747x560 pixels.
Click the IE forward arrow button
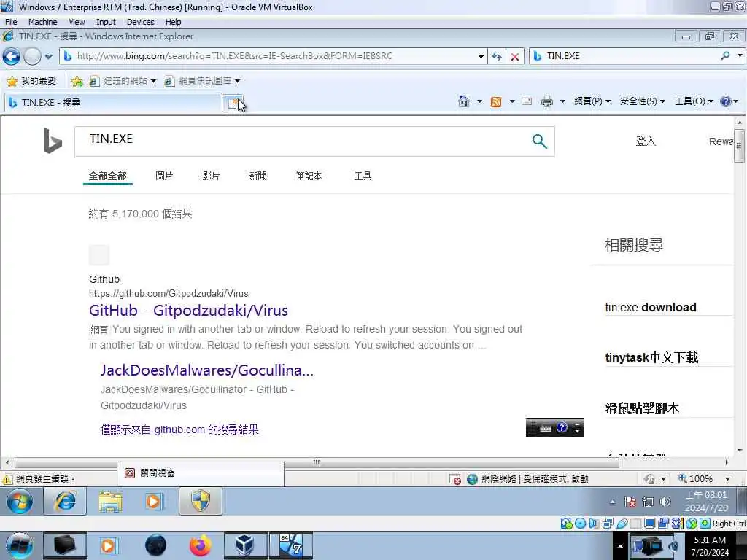(32, 56)
